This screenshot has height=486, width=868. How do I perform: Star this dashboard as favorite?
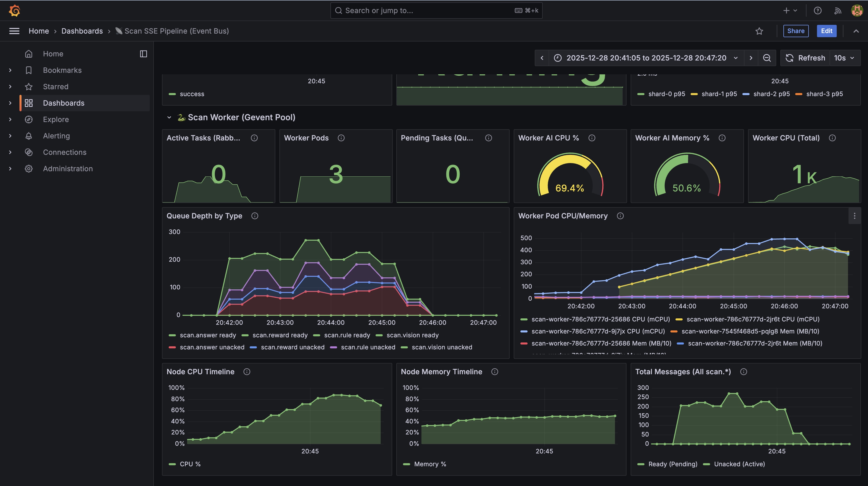(759, 31)
